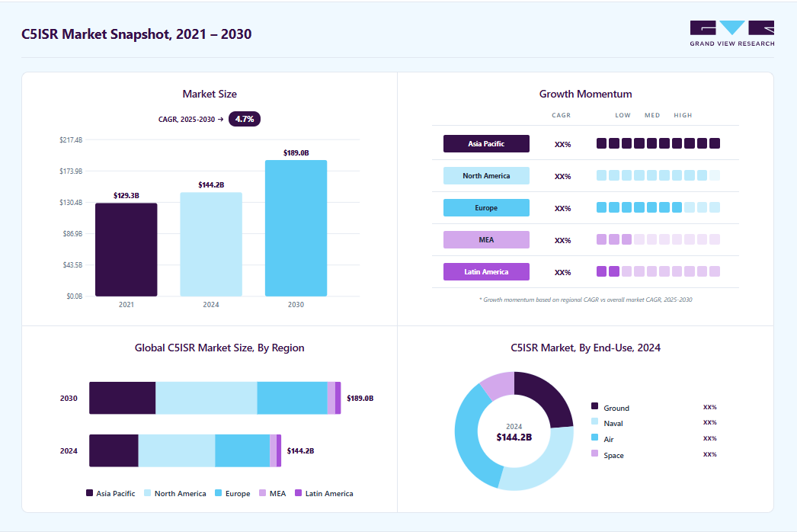Click the $189.0B label above 2030 bar
This screenshot has width=797, height=532.
click(x=296, y=152)
